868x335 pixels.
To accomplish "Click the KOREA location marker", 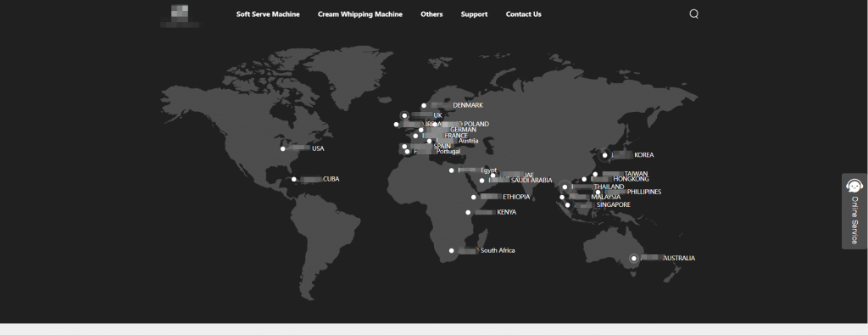I will 605,155.
